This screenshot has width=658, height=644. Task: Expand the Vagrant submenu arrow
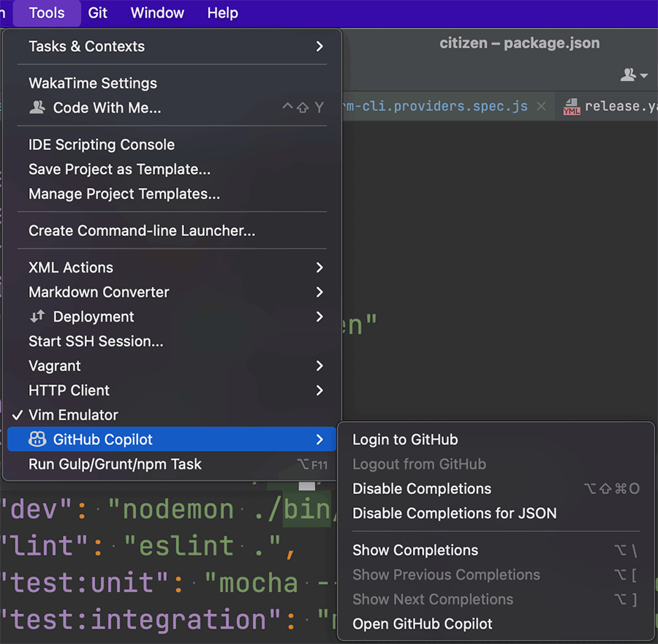tap(319, 365)
